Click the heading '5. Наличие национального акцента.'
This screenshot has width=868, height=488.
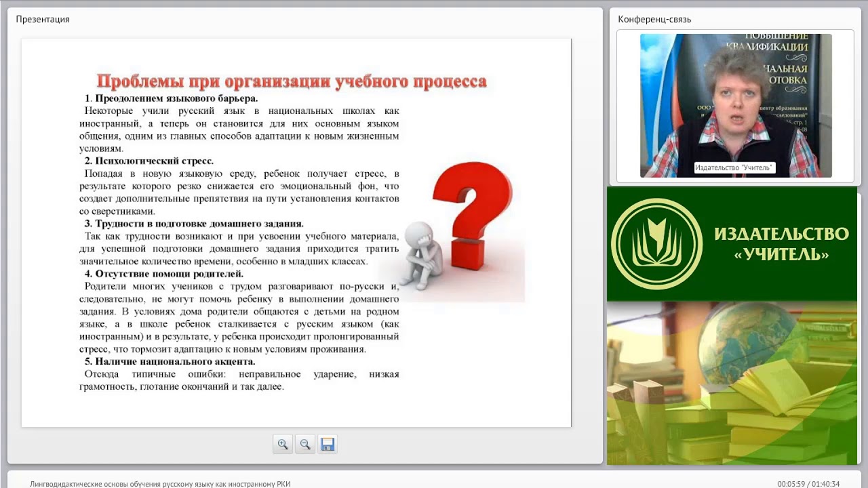tap(170, 361)
